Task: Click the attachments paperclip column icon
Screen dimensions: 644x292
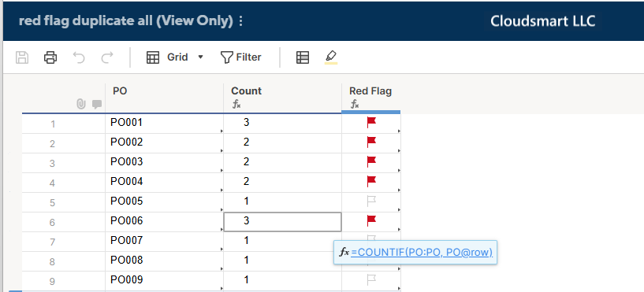Action: pos(81,105)
